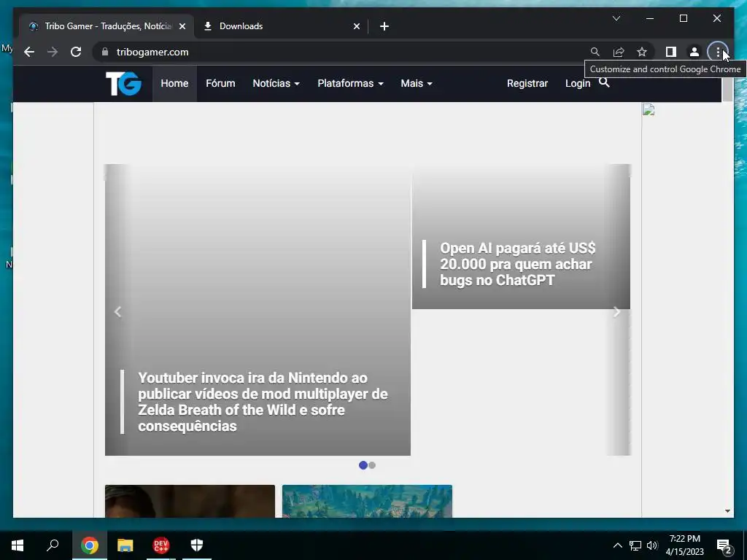Click the broken image ad placeholder

(x=649, y=110)
